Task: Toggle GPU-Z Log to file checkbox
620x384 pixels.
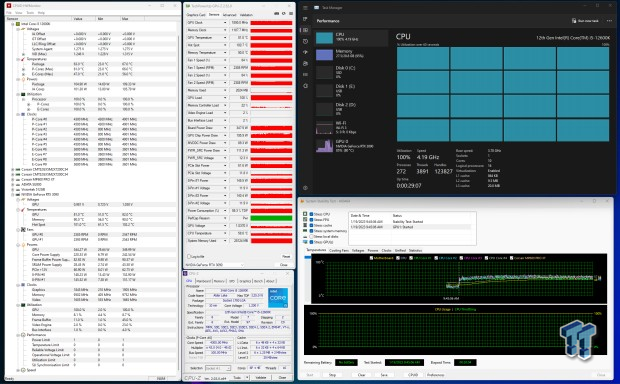Action: (x=189, y=256)
